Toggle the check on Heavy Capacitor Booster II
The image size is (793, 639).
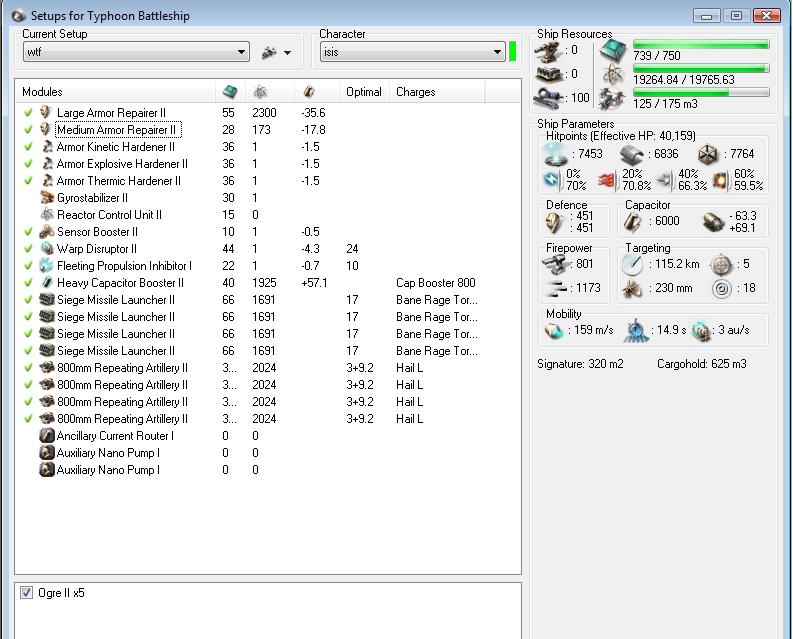[28, 283]
